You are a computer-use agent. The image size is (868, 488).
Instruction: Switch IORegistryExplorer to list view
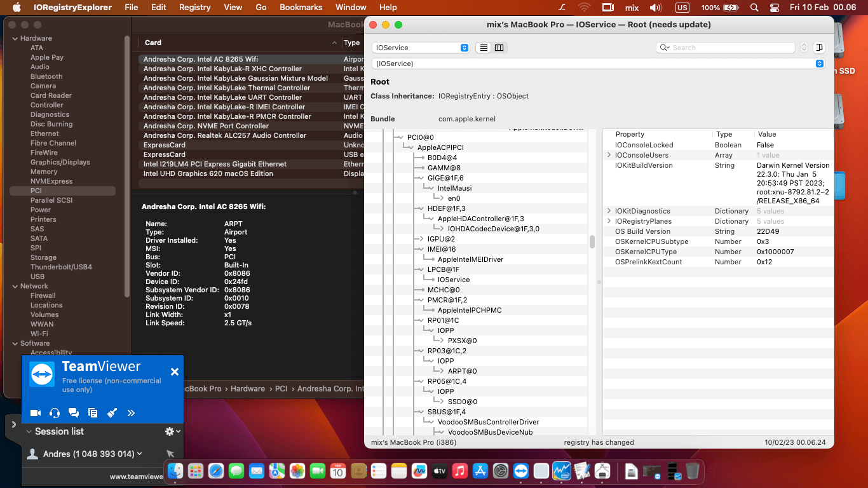(484, 48)
